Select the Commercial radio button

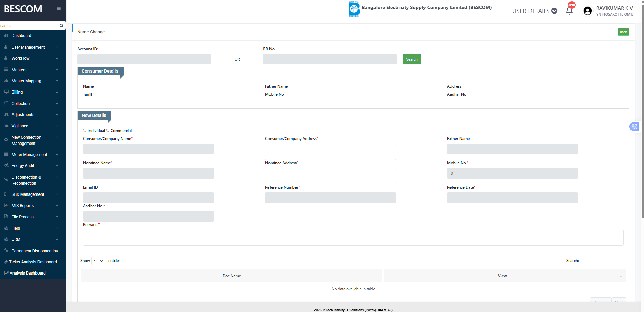(108, 130)
